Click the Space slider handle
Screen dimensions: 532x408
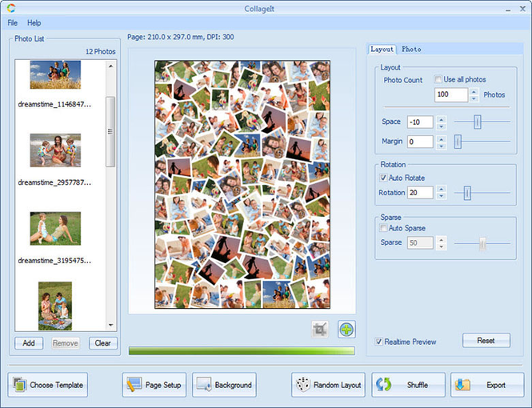click(478, 122)
